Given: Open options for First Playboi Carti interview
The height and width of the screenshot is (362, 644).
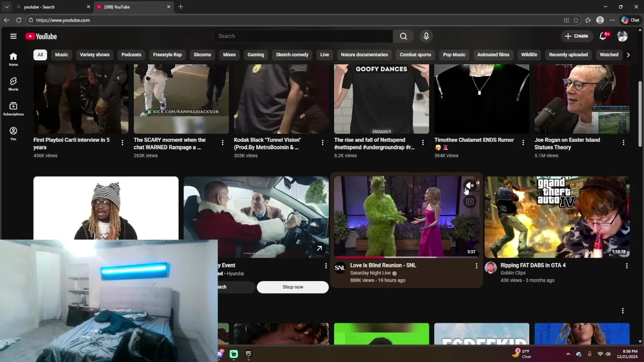Looking at the screenshot, I should 122,143.
